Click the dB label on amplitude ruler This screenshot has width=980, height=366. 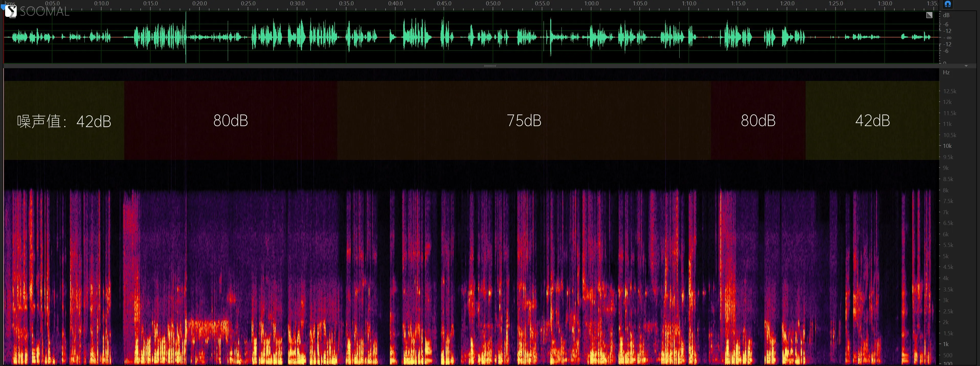[x=946, y=15]
